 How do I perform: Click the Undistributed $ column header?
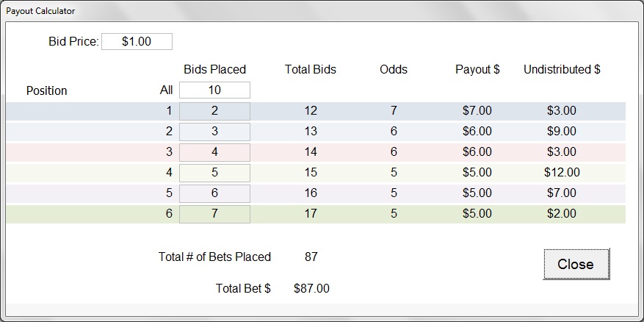pos(562,69)
